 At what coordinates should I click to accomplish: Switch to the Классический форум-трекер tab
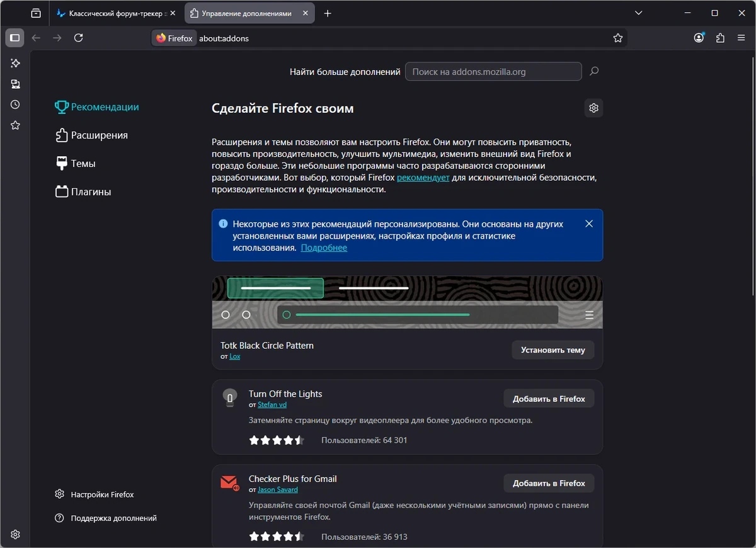tap(116, 13)
